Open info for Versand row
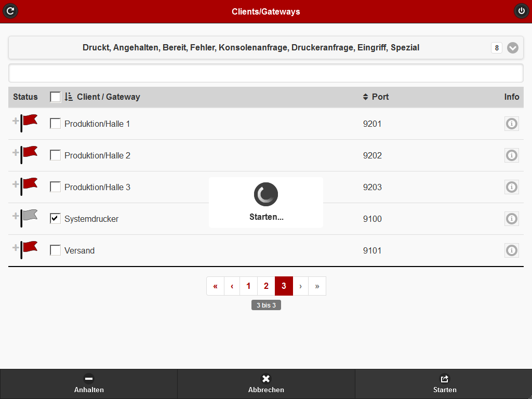The height and width of the screenshot is (399, 532). tap(512, 250)
